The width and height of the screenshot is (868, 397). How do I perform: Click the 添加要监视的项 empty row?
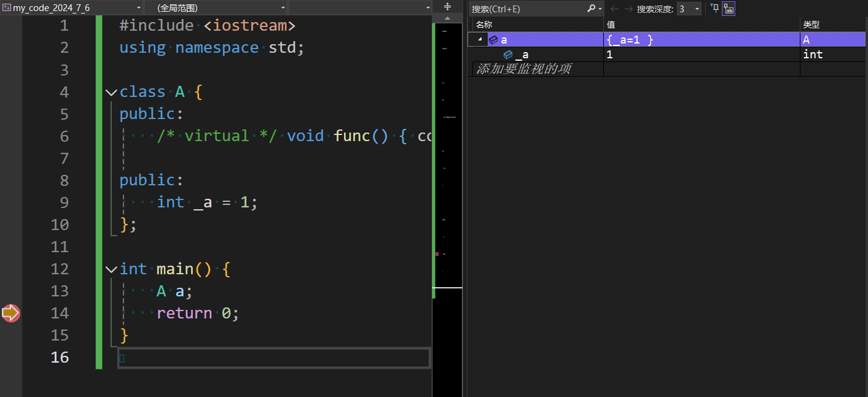tap(524, 69)
